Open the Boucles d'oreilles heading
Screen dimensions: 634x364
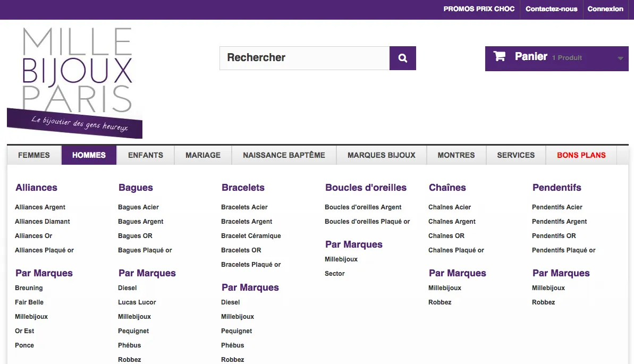366,188
